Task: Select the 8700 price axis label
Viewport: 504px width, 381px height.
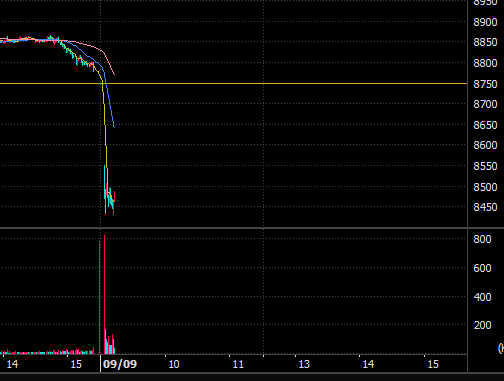Action: pos(485,104)
